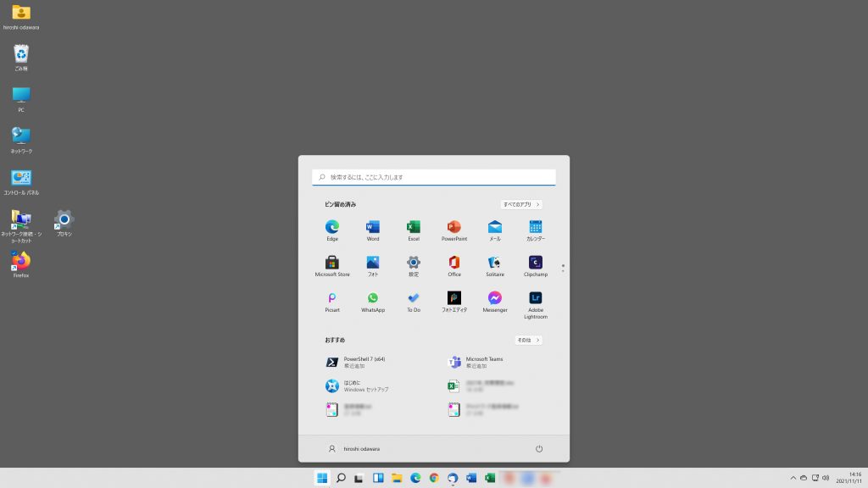Open recommended Microsoft Teams item
The height and width of the screenshot is (488, 868).
tap(485, 362)
